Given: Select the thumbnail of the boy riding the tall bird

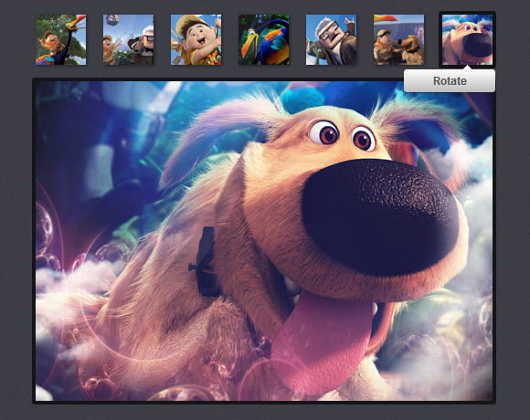Looking at the screenshot, I should coord(61,39).
